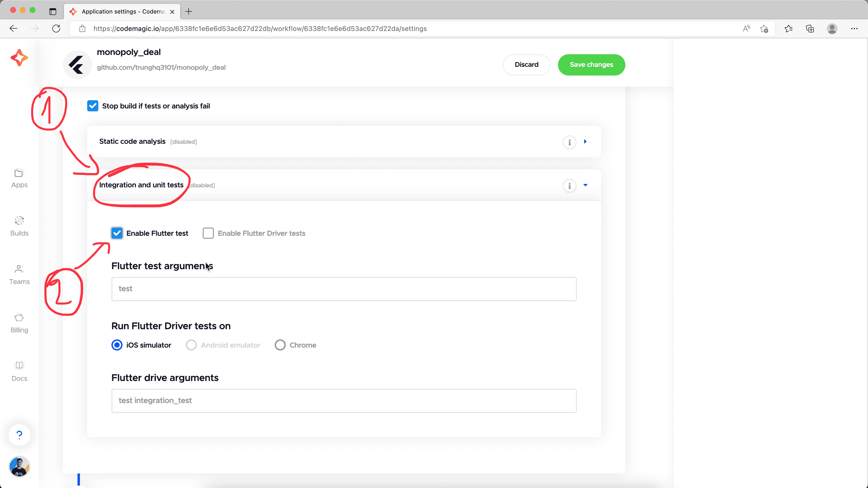Click the monopoly_deal app title
The image size is (868, 488).
[129, 52]
